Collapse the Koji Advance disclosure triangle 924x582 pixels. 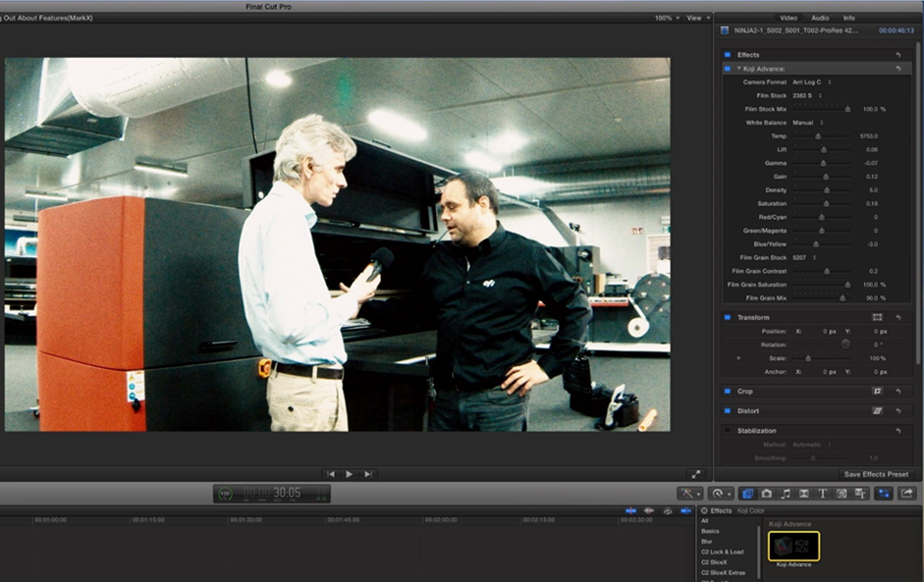pyautogui.click(x=739, y=69)
